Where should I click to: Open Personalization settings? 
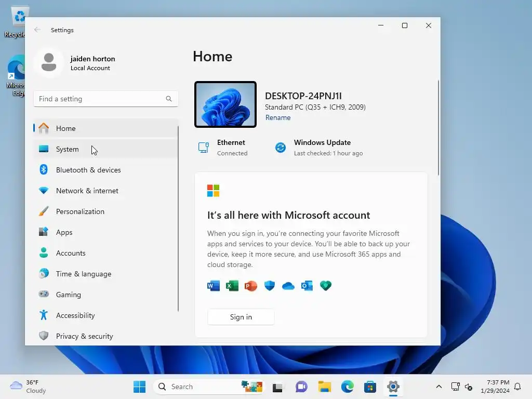105,211
